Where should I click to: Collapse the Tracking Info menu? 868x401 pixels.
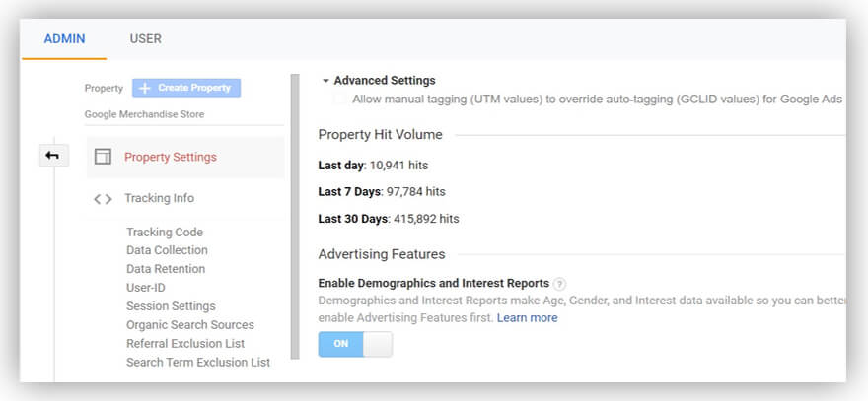point(159,198)
